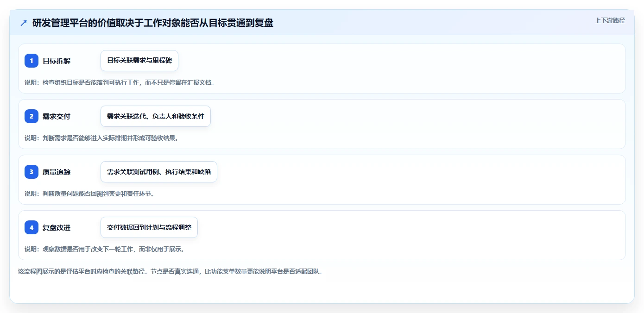Click the main title 研发管理平台的价值取决于工作对象能否从目标贯通到复盘
Screen dimensions: 644x313
153,23
